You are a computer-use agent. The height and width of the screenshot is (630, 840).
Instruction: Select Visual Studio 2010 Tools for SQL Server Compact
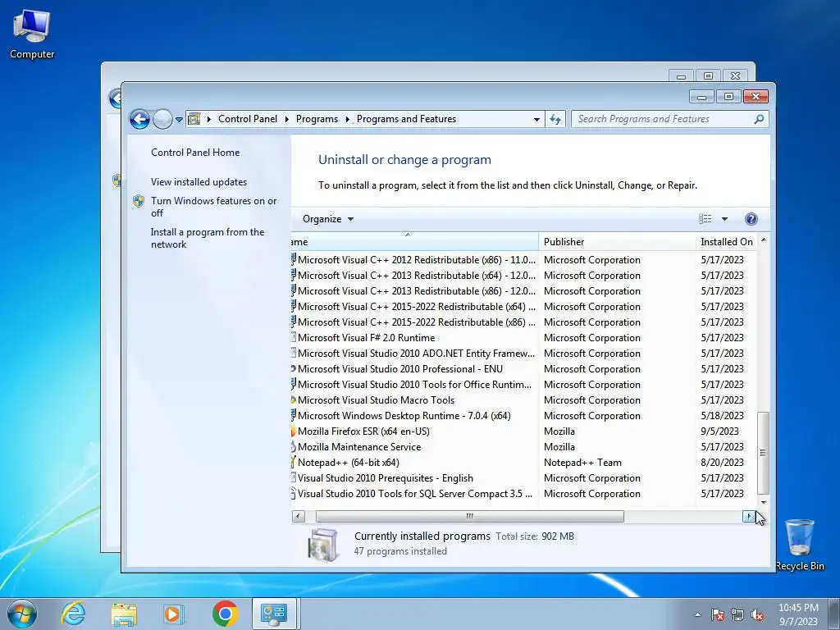click(x=524, y=493)
